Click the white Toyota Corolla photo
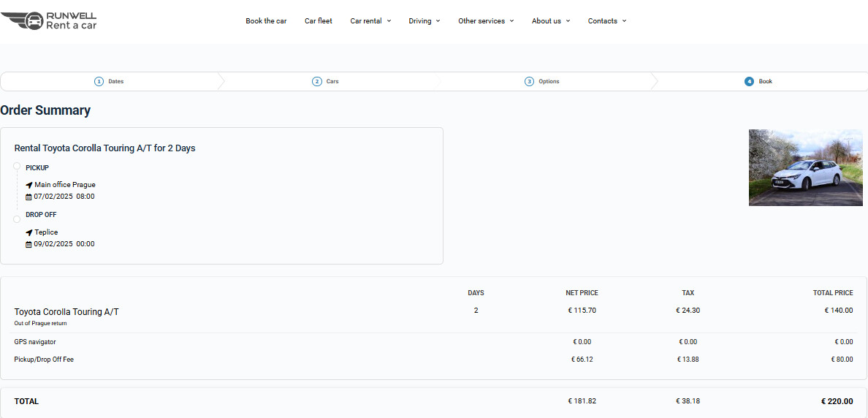This screenshot has width=868, height=418. click(x=805, y=167)
